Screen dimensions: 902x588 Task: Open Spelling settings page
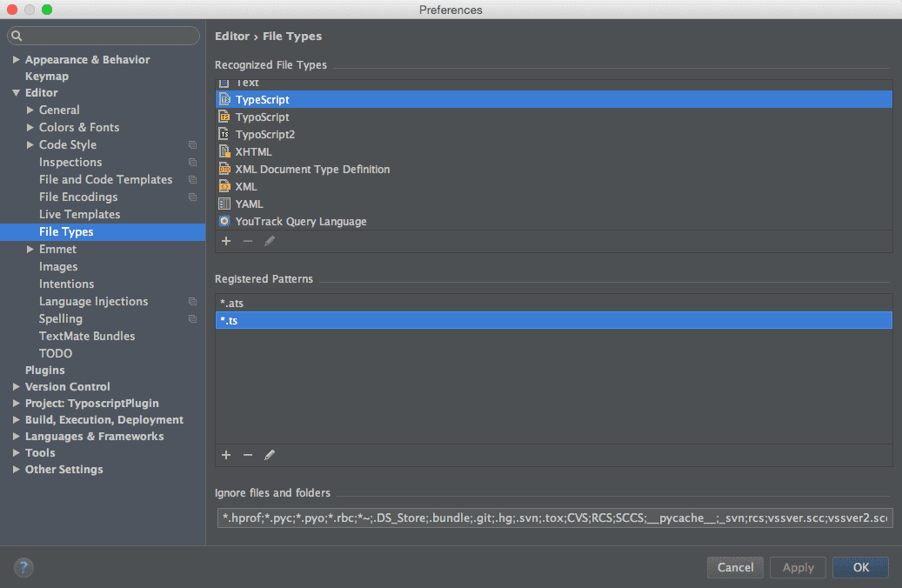pyautogui.click(x=60, y=318)
